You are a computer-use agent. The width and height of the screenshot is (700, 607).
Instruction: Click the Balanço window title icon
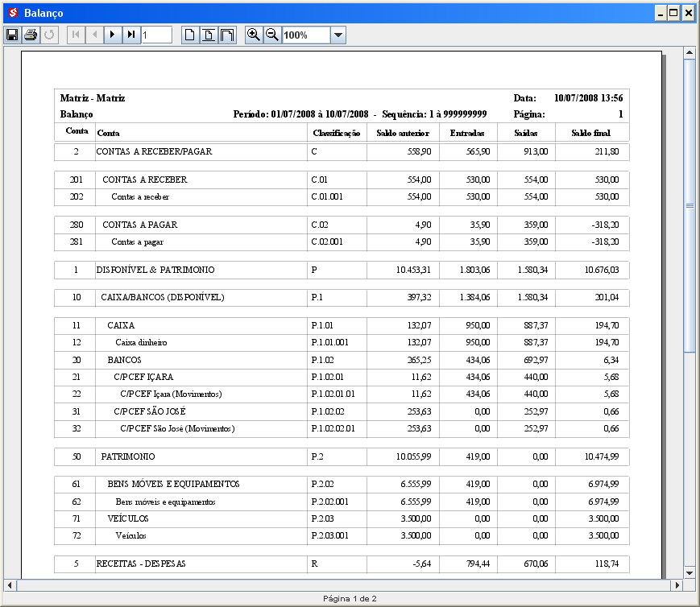14,13
